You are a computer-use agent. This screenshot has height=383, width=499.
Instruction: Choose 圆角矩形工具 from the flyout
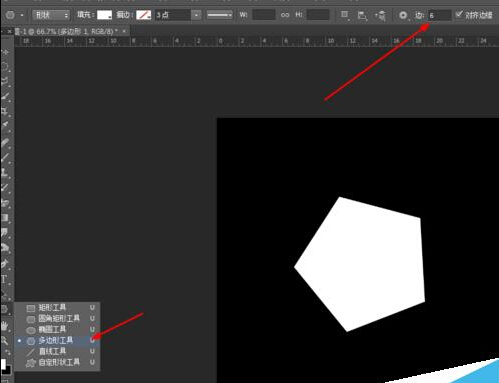point(57,318)
